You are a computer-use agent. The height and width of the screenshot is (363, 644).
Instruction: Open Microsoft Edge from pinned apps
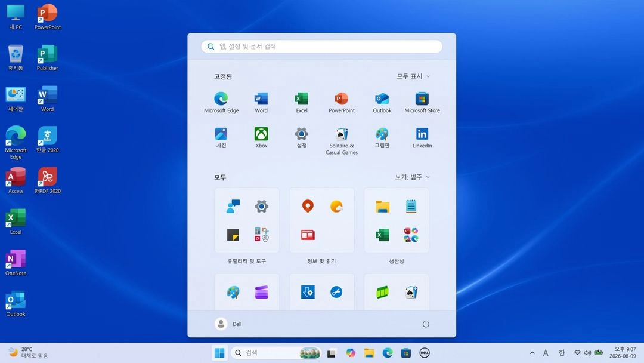pyautogui.click(x=221, y=102)
